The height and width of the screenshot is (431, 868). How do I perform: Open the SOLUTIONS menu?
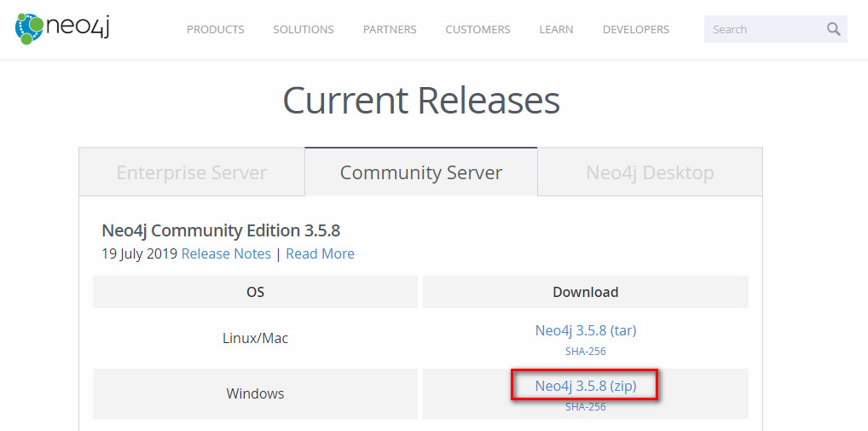304,29
